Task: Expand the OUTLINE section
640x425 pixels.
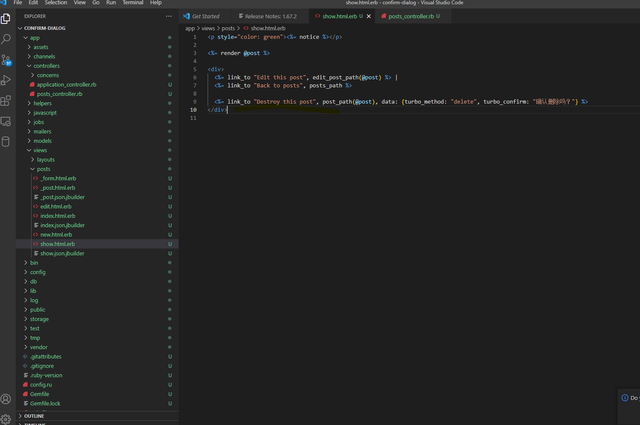Action: [33, 415]
